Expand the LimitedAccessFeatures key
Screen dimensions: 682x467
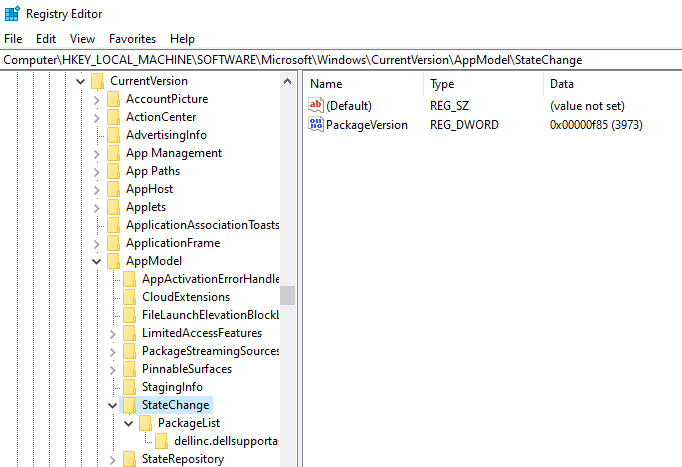(113, 334)
